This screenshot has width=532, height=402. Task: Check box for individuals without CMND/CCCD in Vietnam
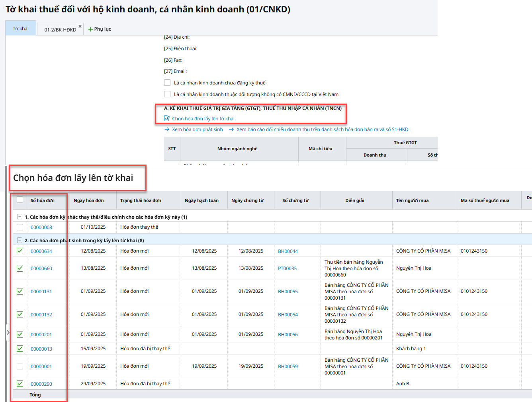point(167,94)
